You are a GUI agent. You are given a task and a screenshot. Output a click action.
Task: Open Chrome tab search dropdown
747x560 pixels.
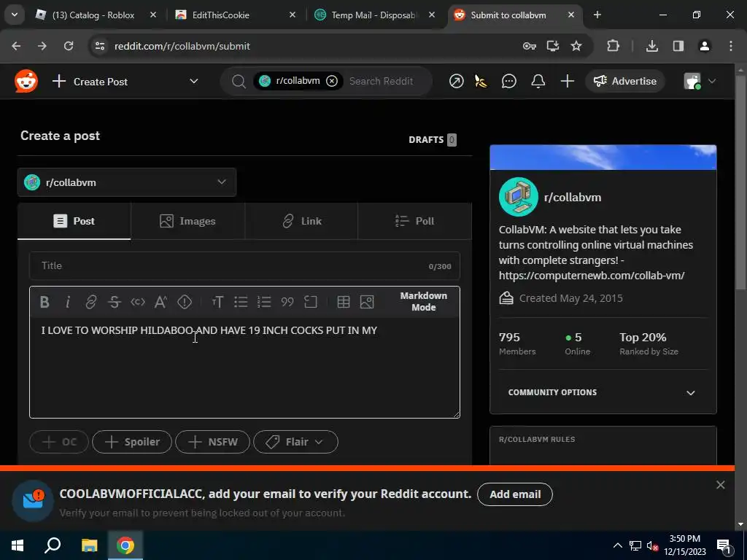tap(15, 15)
